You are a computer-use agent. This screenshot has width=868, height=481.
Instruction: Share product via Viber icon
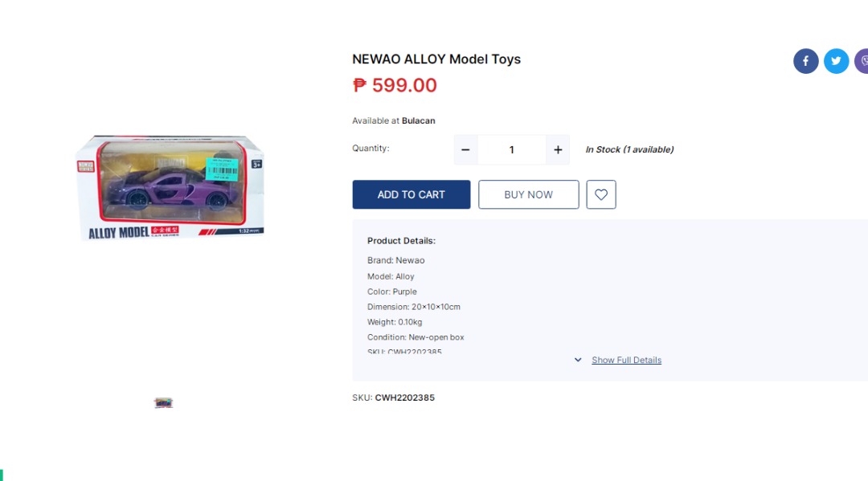point(862,61)
